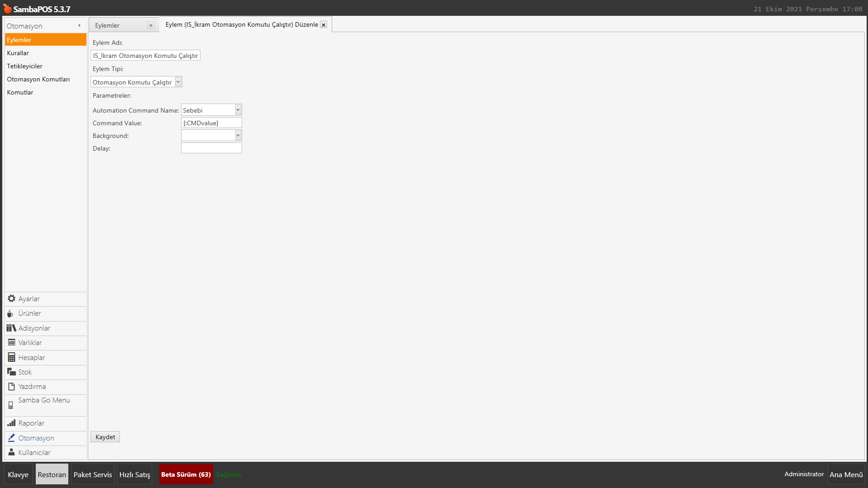Click the Ürünler cup icon
Viewport: 868px width, 488px height.
pos(10,313)
